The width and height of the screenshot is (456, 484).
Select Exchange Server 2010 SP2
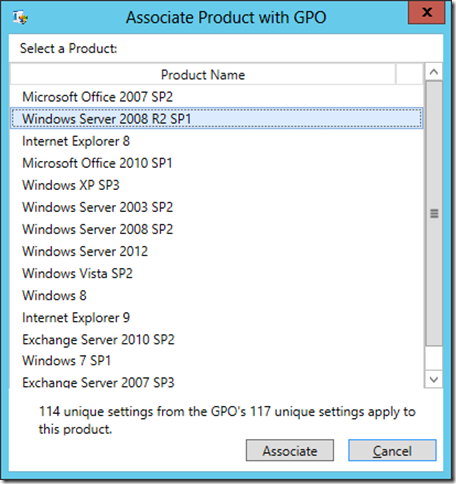217,340
